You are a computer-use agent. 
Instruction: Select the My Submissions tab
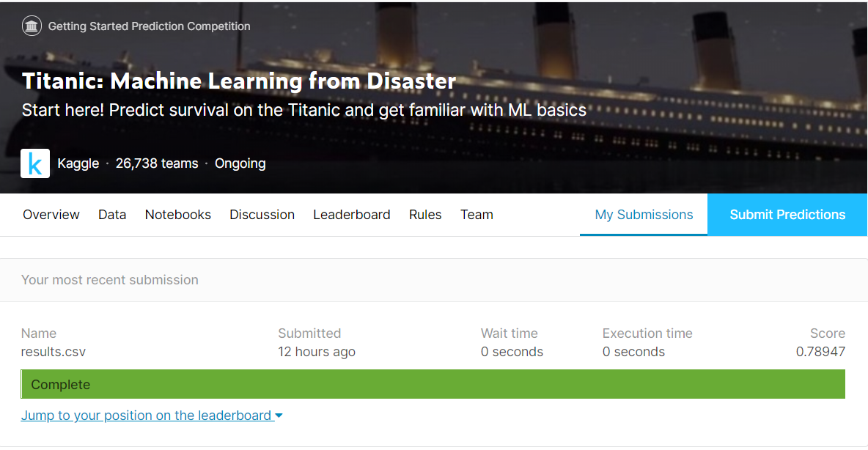click(644, 215)
